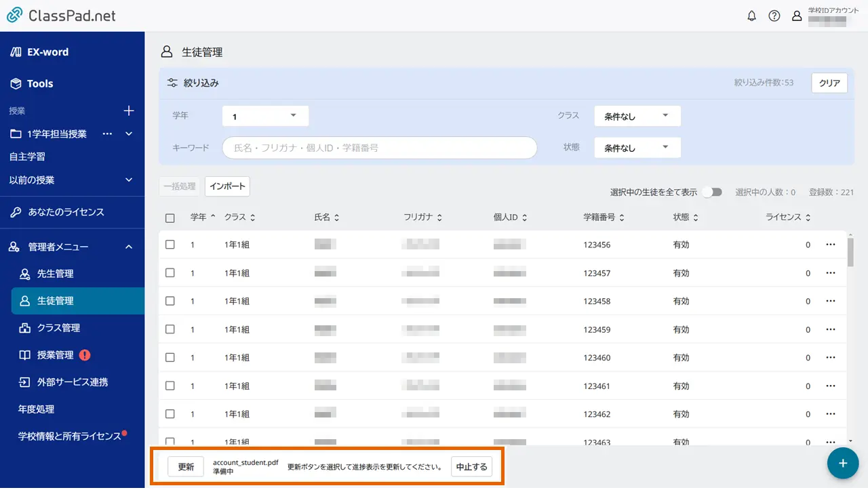Image resolution: width=868 pixels, height=490 pixels.
Task: Check the select-all checkbox in the table header
Action: tap(170, 217)
